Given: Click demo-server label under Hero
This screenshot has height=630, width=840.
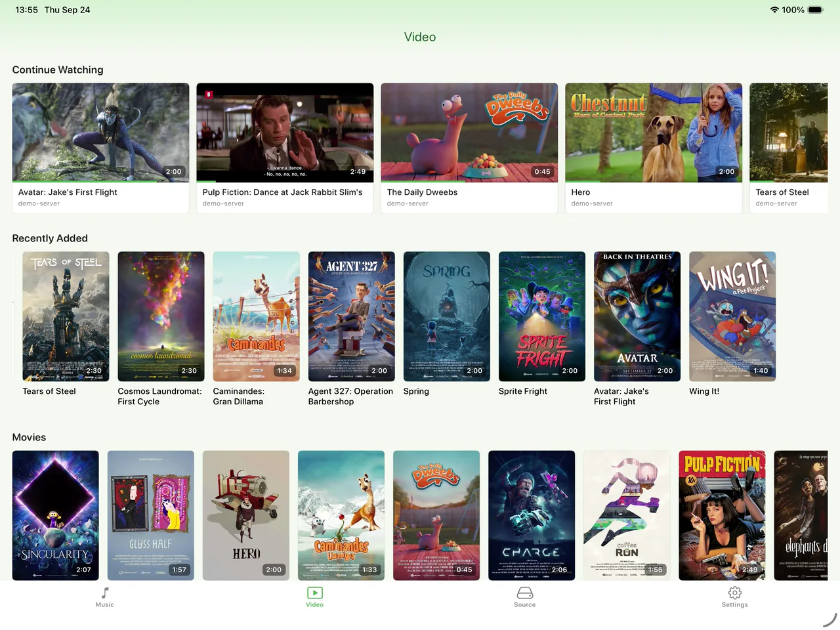Looking at the screenshot, I should (x=592, y=203).
